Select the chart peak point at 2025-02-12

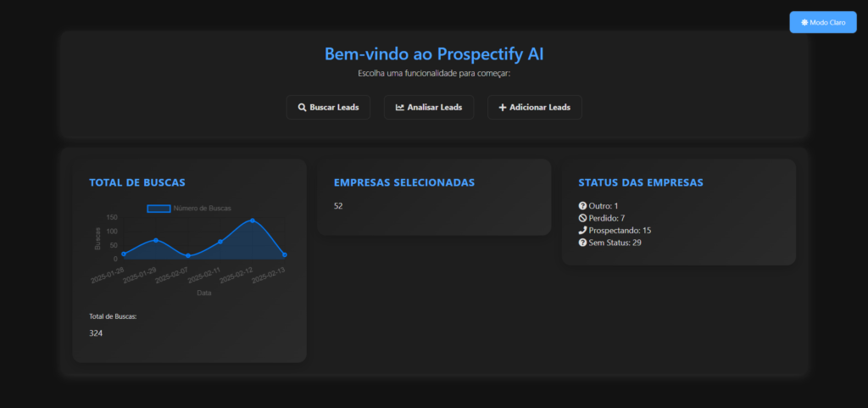click(x=252, y=221)
